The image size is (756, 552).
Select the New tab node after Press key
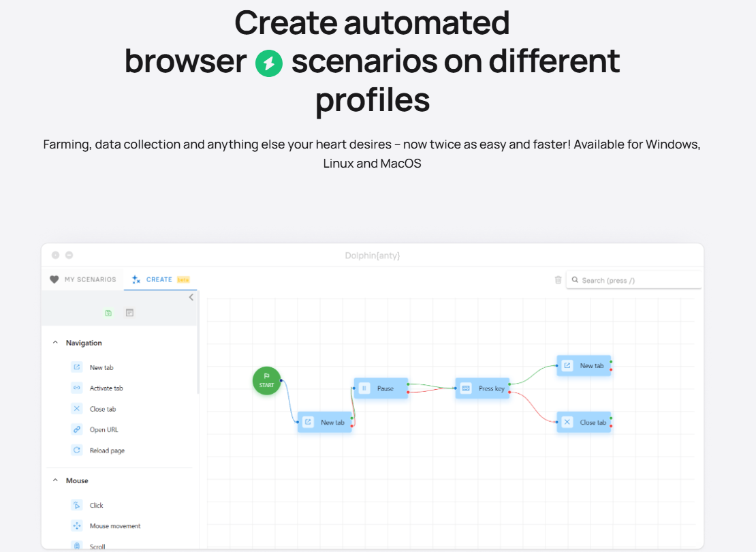click(x=584, y=366)
